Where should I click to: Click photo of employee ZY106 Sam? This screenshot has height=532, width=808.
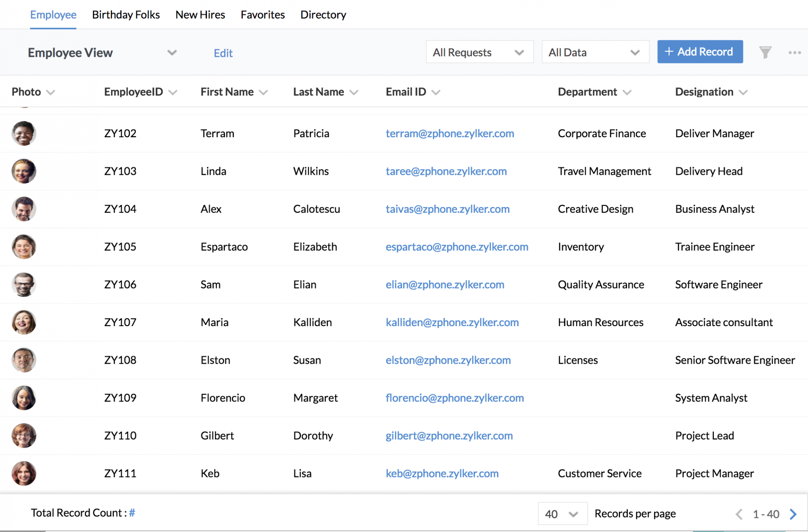[24, 285]
